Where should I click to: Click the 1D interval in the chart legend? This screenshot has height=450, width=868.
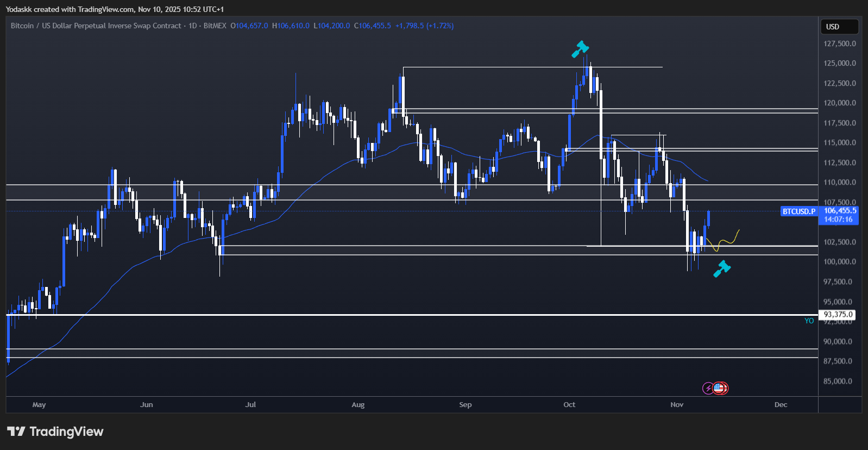coord(192,26)
